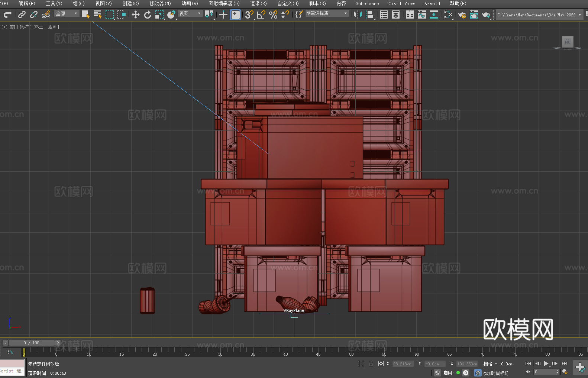Open the Scene Explorer icon
Image resolution: width=588 pixels, height=378 pixels.
tap(384, 14)
